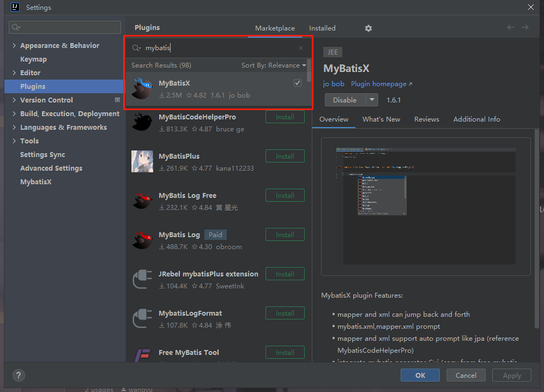This screenshot has height=392, width=544.
Task: Disable the MyBatisX plugin
Action: click(x=345, y=100)
